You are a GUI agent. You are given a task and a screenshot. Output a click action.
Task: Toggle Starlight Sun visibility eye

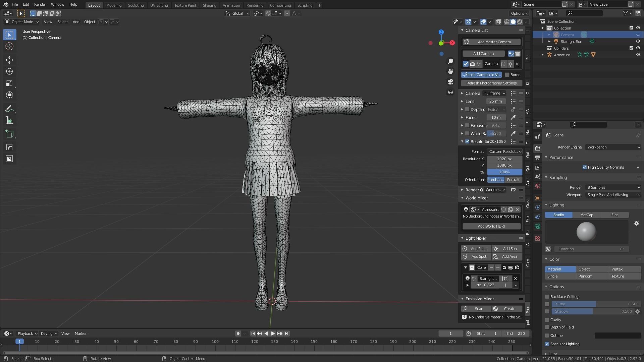(638, 42)
